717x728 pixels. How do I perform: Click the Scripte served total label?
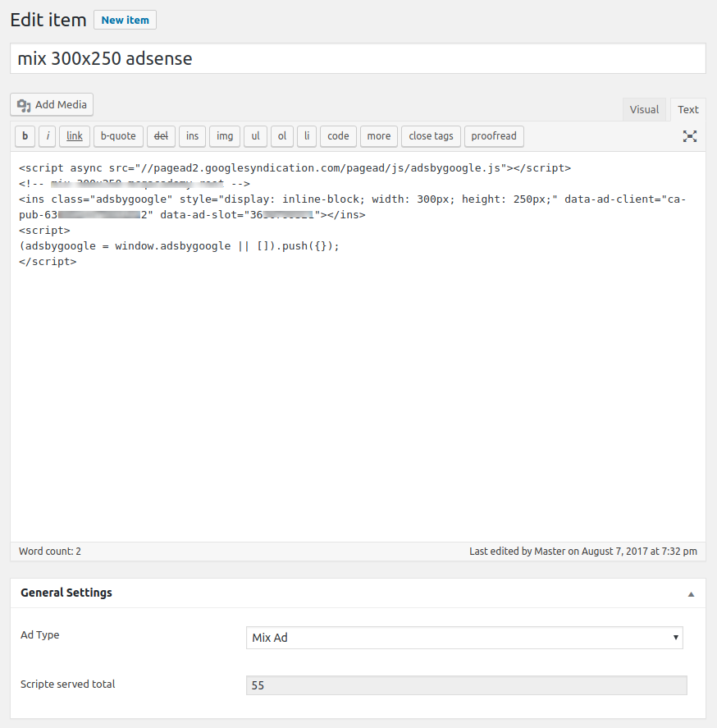pyautogui.click(x=68, y=684)
